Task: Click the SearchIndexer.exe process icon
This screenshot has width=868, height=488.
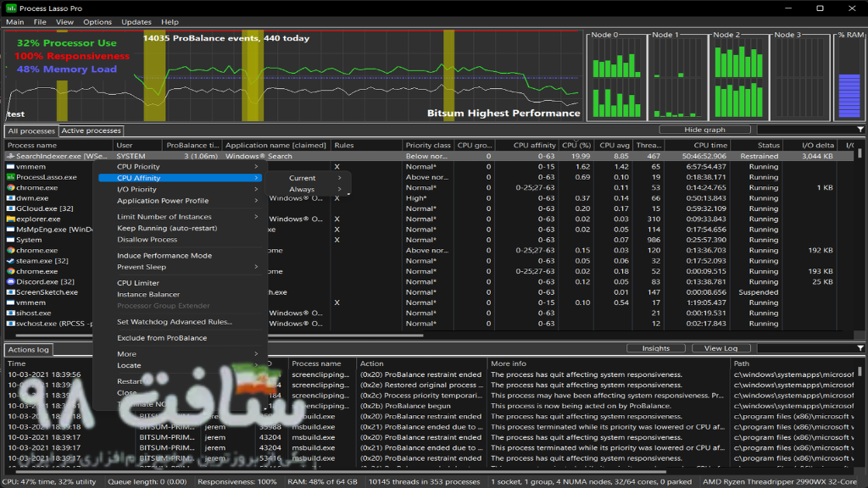Action: (x=10, y=156)
